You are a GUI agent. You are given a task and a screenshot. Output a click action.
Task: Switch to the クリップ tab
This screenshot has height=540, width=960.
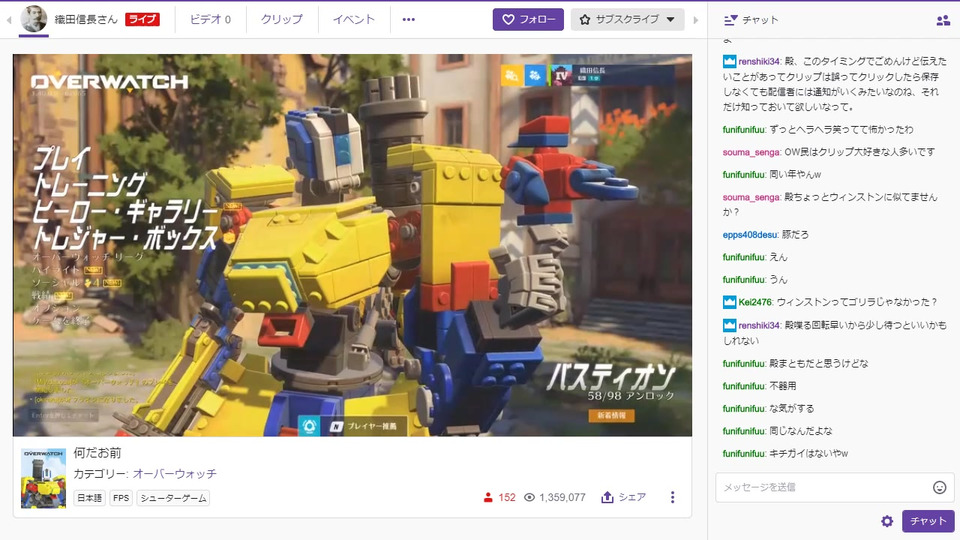282,19
